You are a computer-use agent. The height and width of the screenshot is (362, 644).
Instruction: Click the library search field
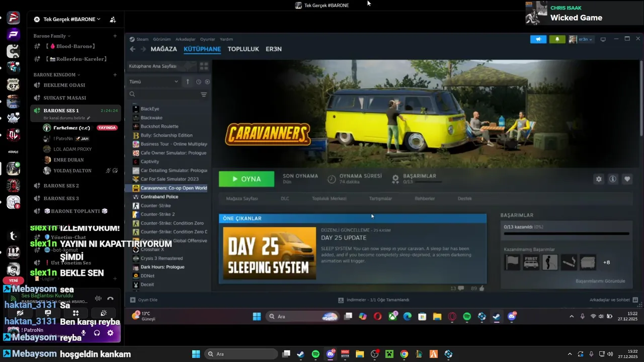[x=164, y=94]
